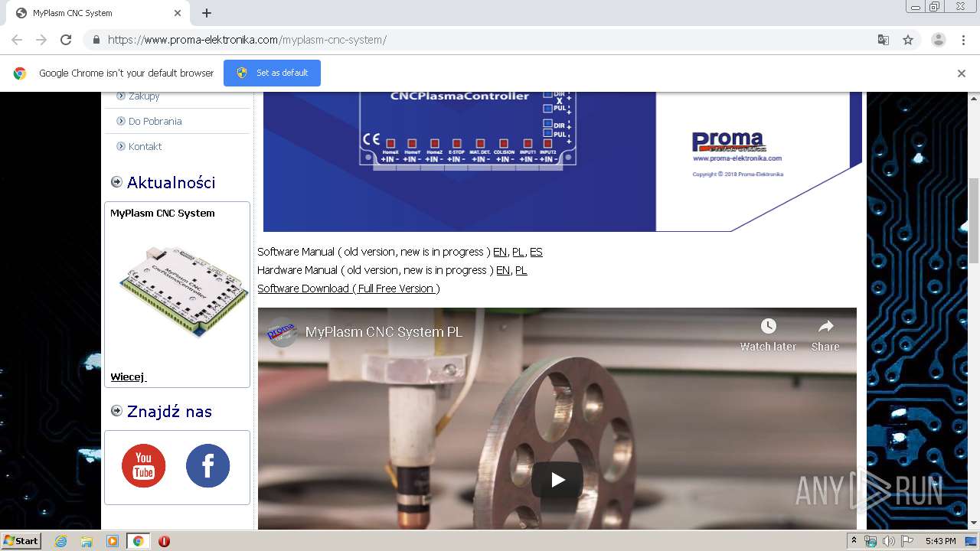Open video title MyPlasm CNC System PL
The width and height of the screenshot is (980, 551).
point(384,332)
